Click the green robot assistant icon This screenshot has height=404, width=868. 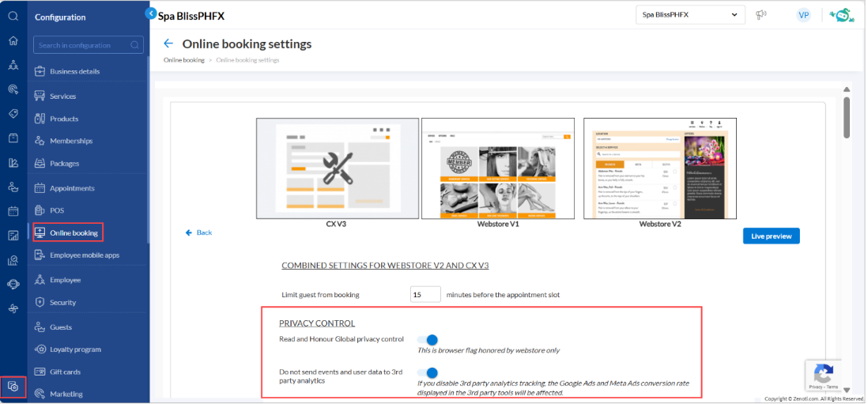click(842, 16)
